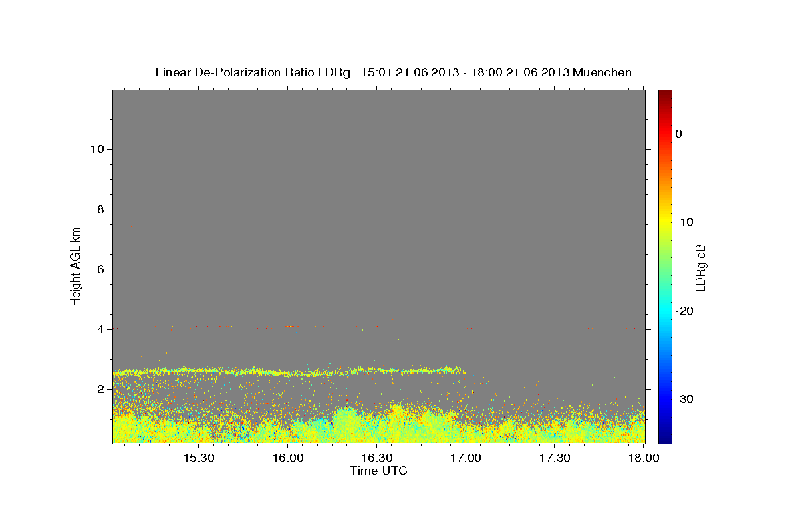Click the 16:00 time tick label
798x532 pixels.
click(287, 458)
